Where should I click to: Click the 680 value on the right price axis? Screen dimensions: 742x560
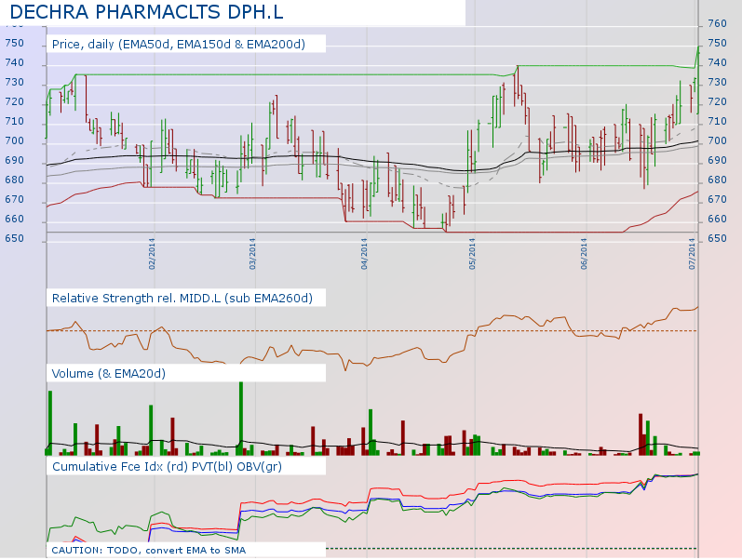[717, 180]
